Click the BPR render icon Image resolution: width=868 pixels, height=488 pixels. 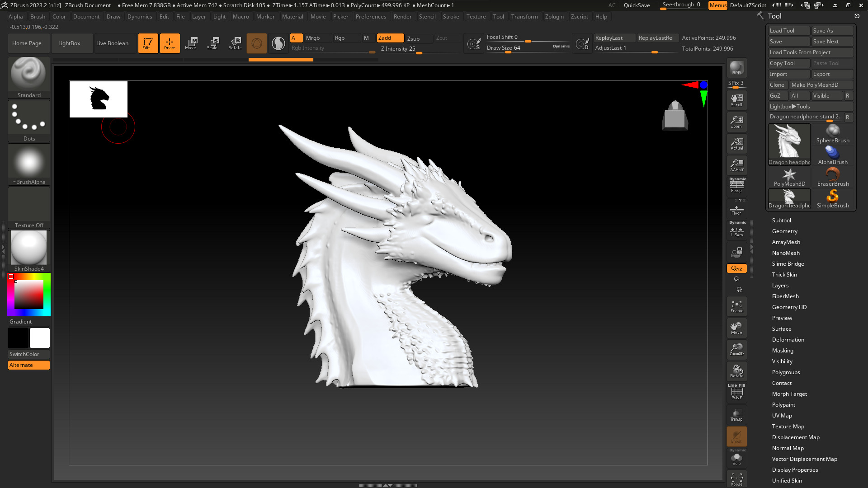tap(736, 68)
